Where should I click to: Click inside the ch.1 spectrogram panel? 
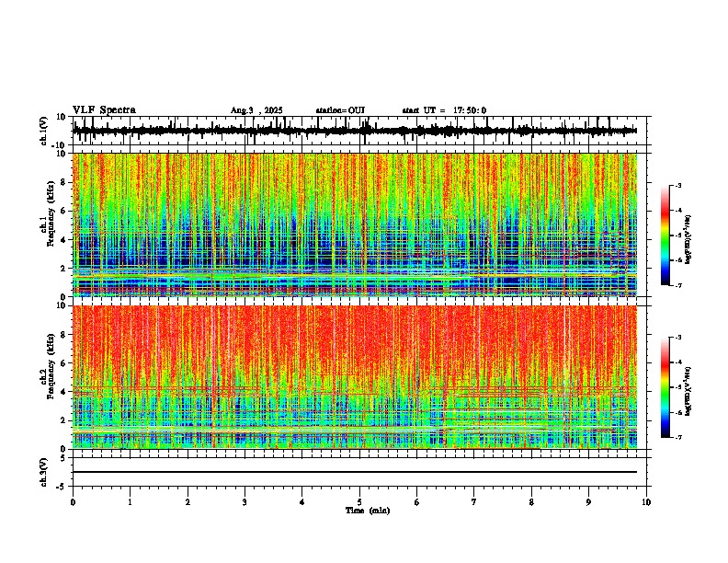tap(355, 224)
